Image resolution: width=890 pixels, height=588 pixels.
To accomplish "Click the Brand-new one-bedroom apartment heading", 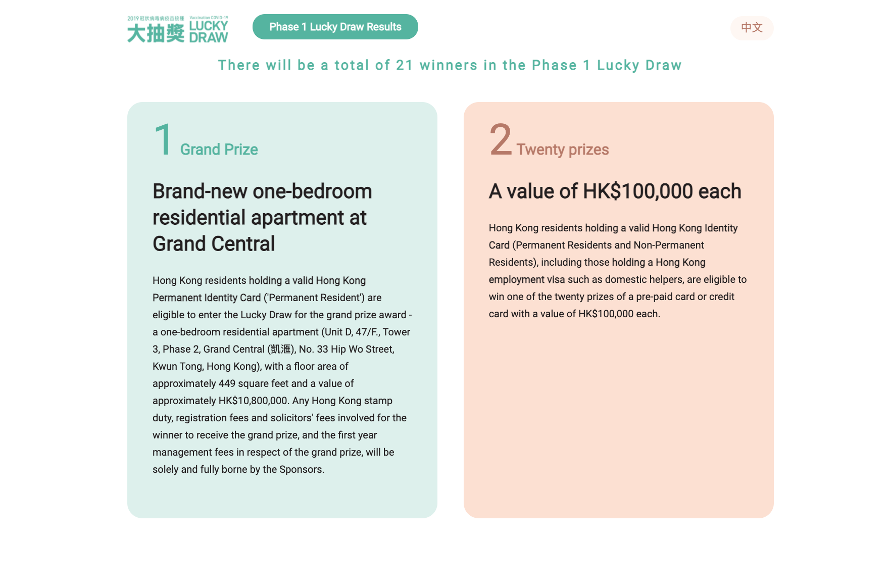I will coord(262,218).
